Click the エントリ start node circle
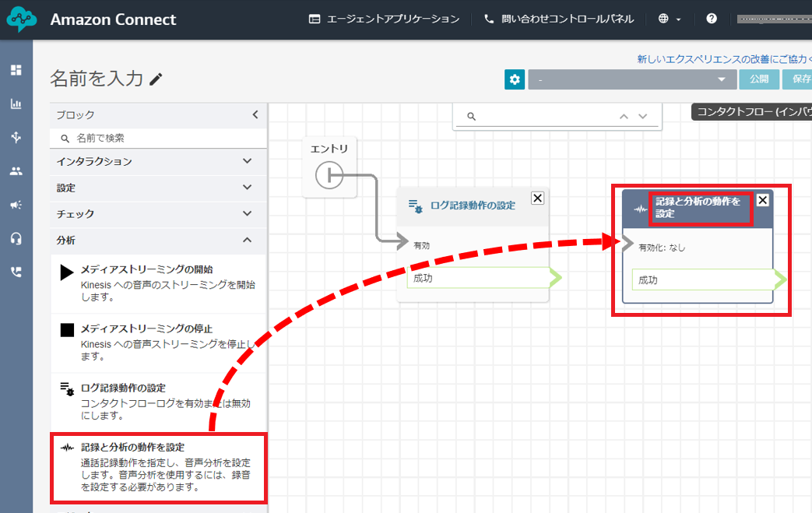This screenshot has width=812, height=513. 329,175
